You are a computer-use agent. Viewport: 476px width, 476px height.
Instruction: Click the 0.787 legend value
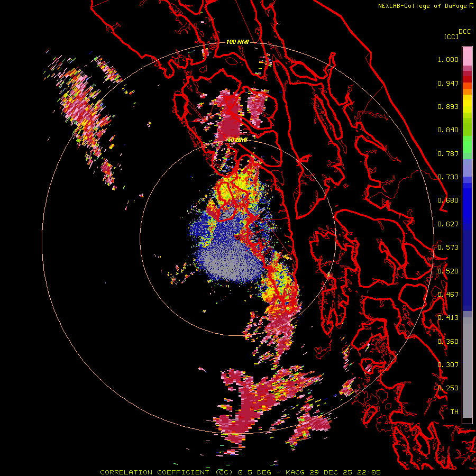pos(448,153)
